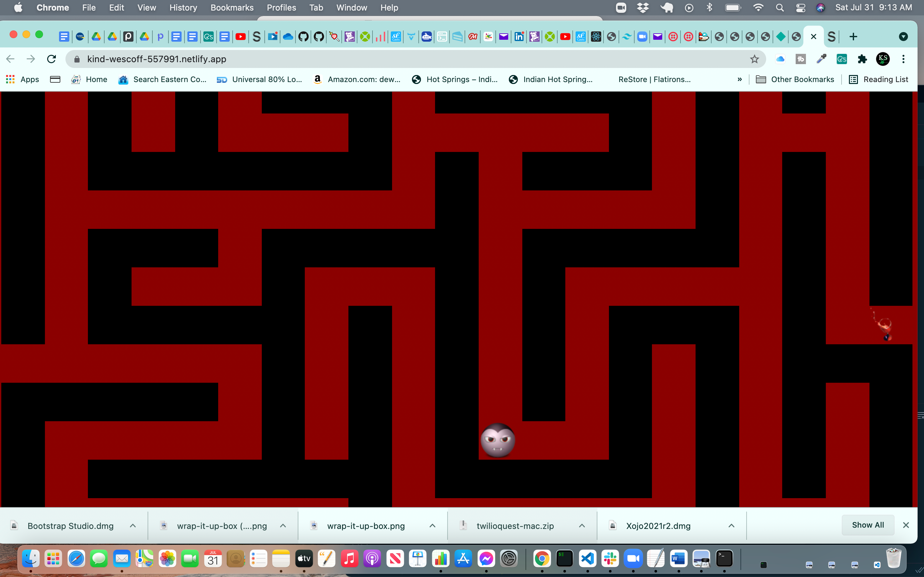Expand options for Xojo2021r2.dmg download
The width and height of the screenshot is (924, 577).
click(x=731, y=526)
